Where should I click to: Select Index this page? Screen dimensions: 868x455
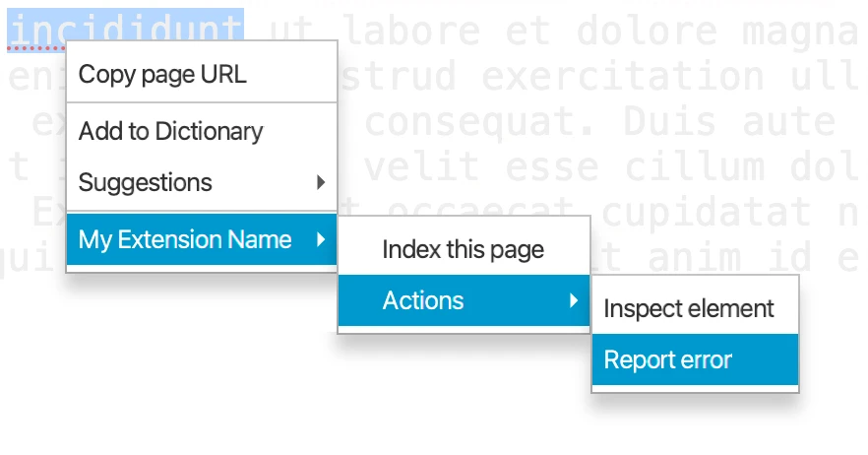click(463, 249)
